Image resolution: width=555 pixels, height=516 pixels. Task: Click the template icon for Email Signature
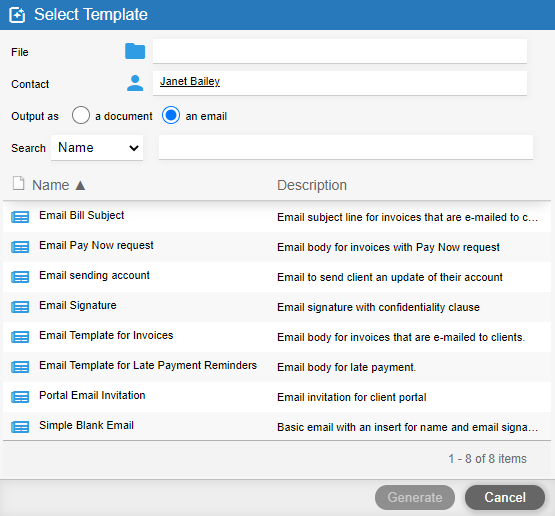pyautogui.click(x=20, y=307)
